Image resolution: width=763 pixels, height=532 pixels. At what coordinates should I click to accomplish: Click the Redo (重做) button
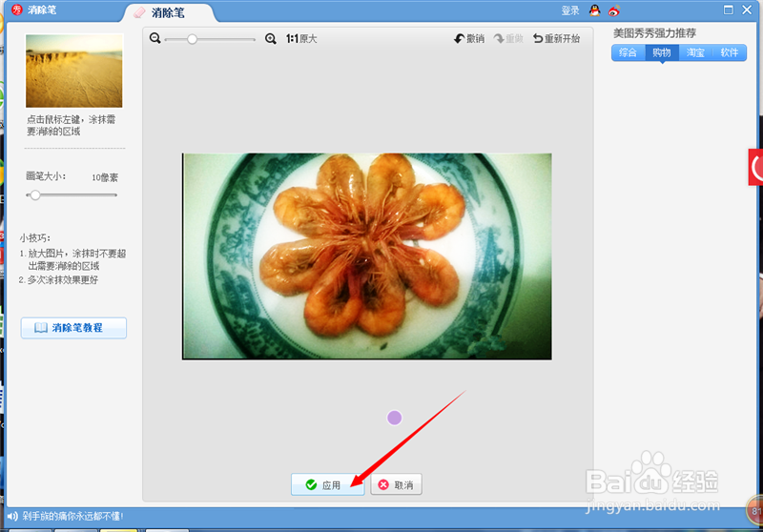click(508, 38)
